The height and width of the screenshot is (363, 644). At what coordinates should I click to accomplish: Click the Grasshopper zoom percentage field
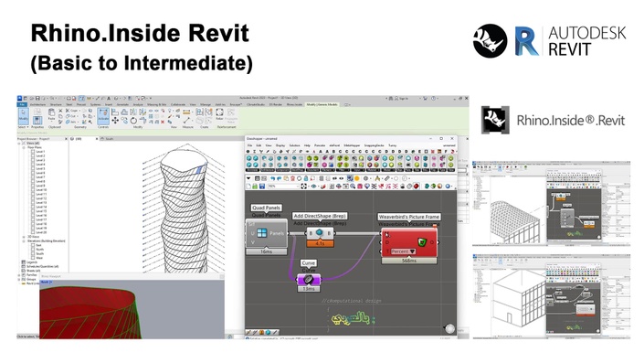click(283, 187)
